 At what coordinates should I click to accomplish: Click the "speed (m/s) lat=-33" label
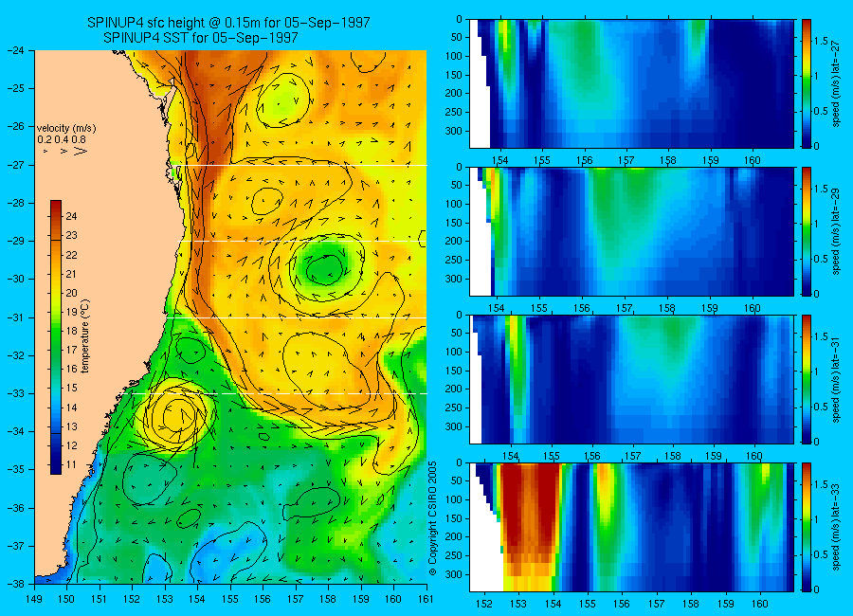click(x=837, y=527)
